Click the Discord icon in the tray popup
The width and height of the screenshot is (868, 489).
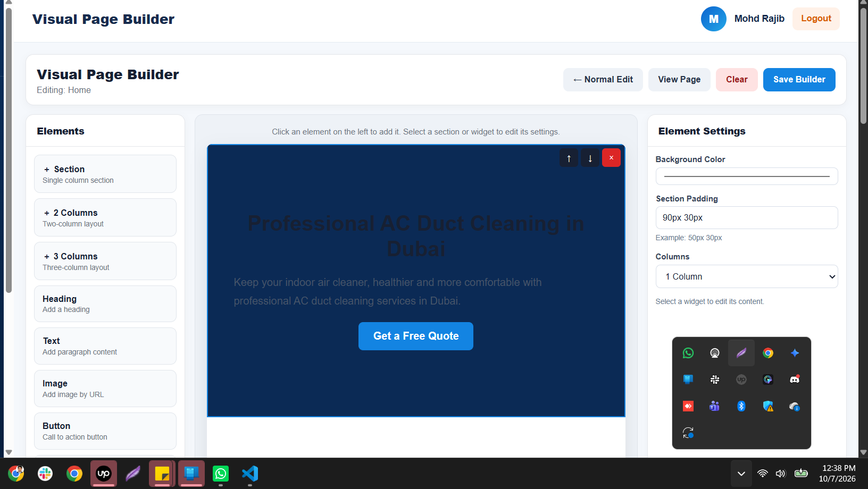coord(795,380)
